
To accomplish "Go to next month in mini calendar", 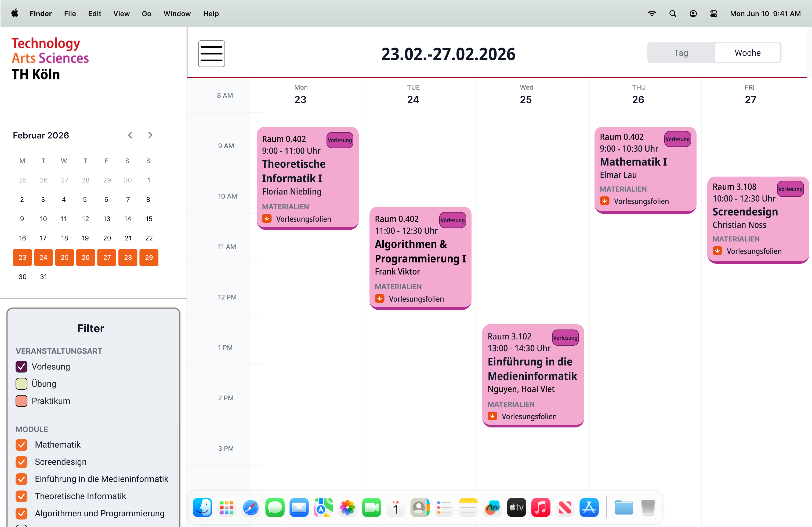I will [x=150, y=135].
